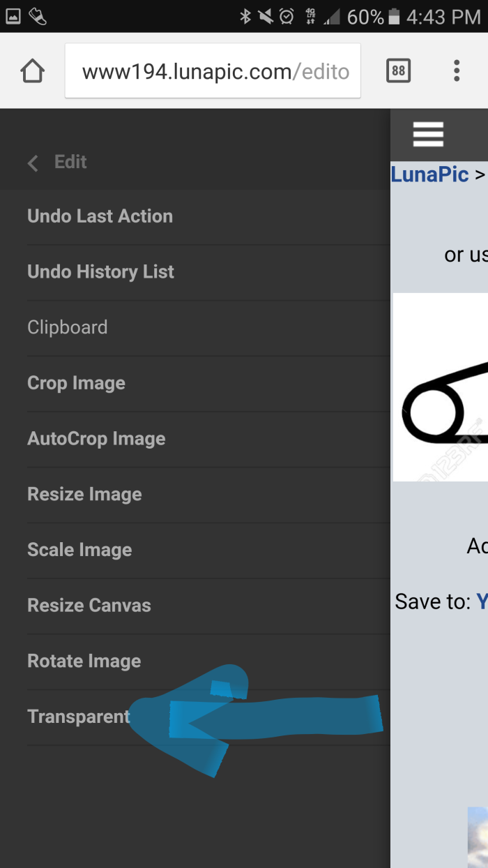Choose the Clipboard menu entry

point(68,327)
